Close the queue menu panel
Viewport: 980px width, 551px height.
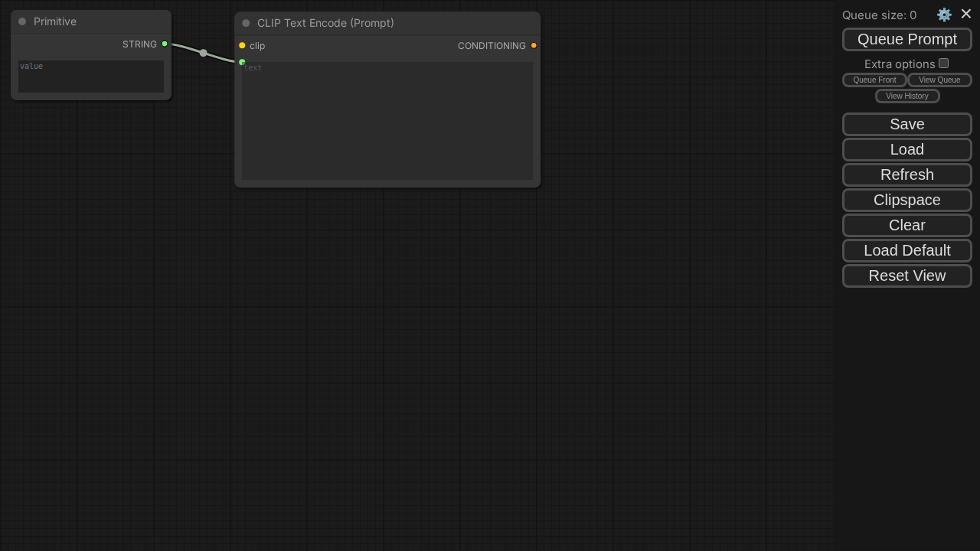[965, 14]
